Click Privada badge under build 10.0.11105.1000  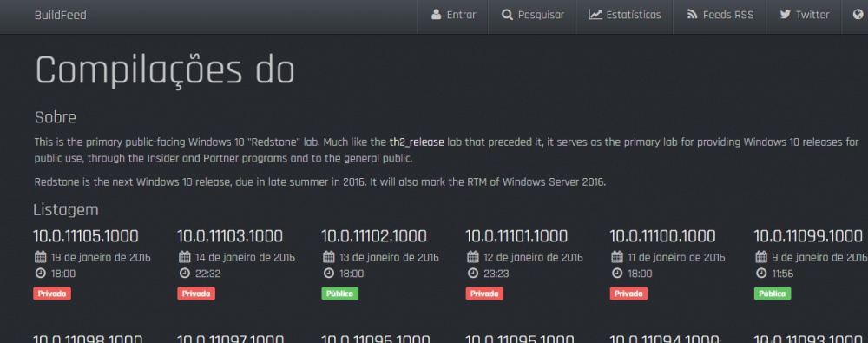point(52,294)
